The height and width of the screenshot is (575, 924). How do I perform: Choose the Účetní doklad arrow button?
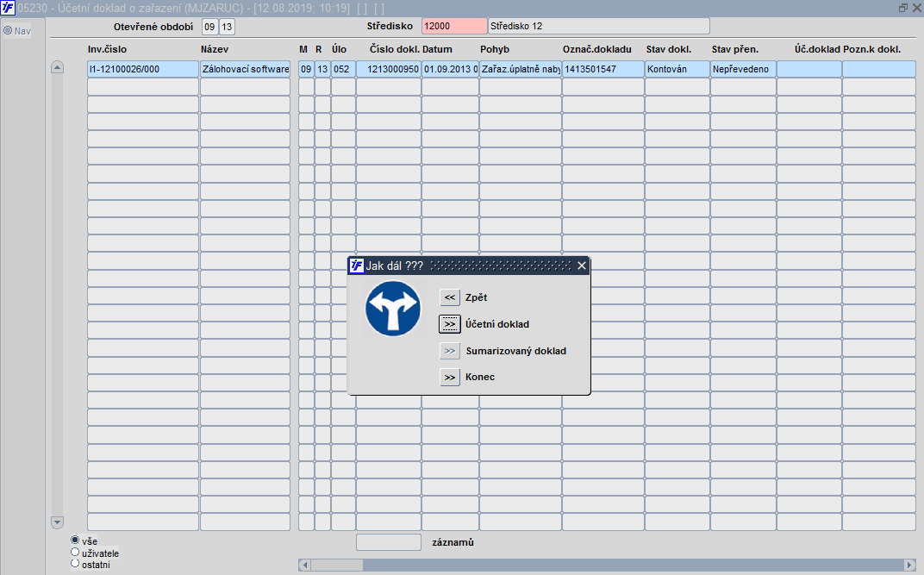450,324
